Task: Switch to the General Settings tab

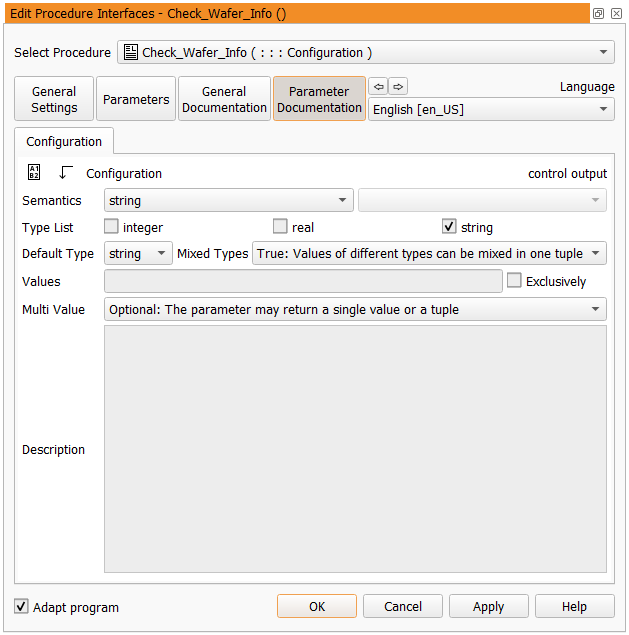Action: click(x=54, y=99)
